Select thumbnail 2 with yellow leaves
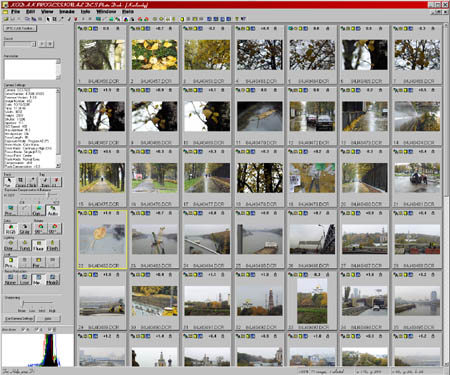This screenshot has width=450, height=375. coord(154,55)
